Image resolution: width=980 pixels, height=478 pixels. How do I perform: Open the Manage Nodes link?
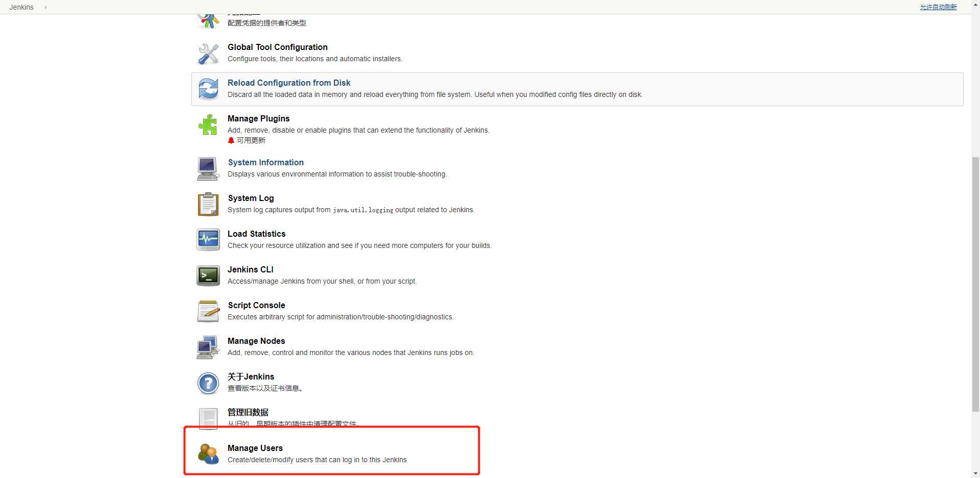point(256,341)
